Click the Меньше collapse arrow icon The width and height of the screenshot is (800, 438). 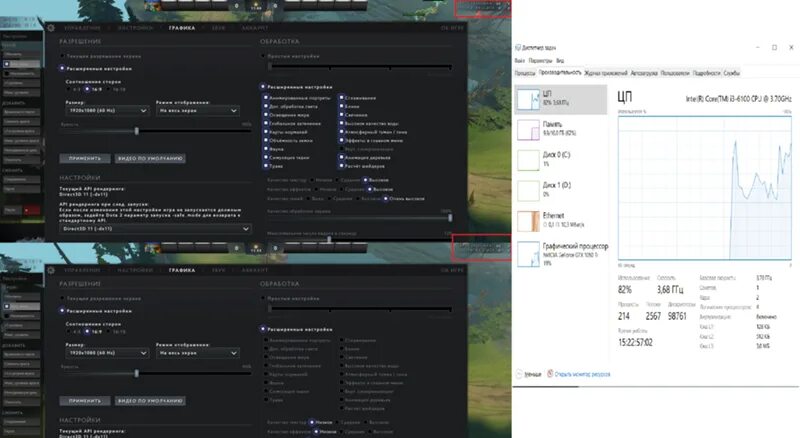click(x=519, y=374)
